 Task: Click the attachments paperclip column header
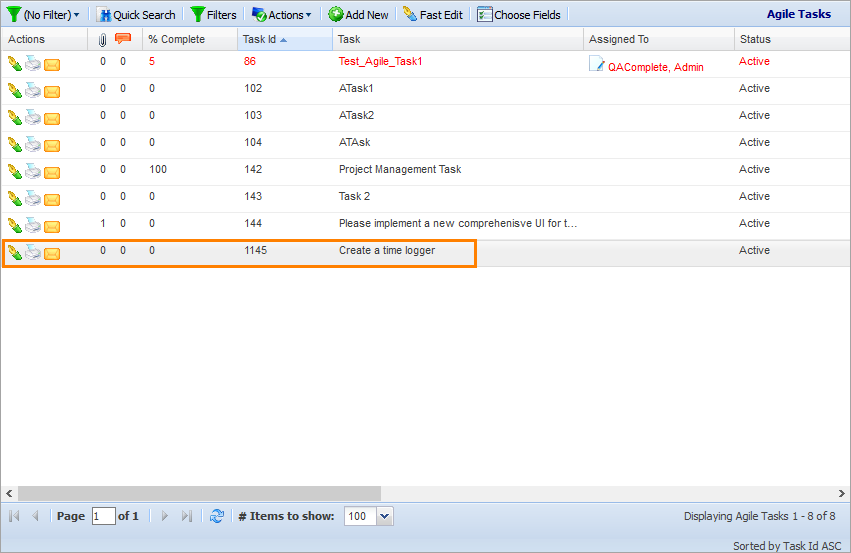pyautogui.click(x=103, y=40)
